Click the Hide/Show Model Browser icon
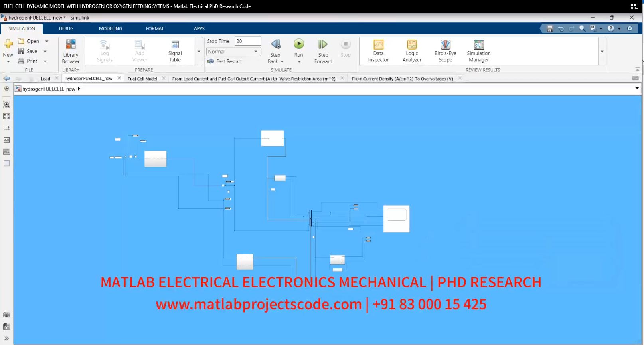Viewport: 644px width, 345px height. point(6,89)
